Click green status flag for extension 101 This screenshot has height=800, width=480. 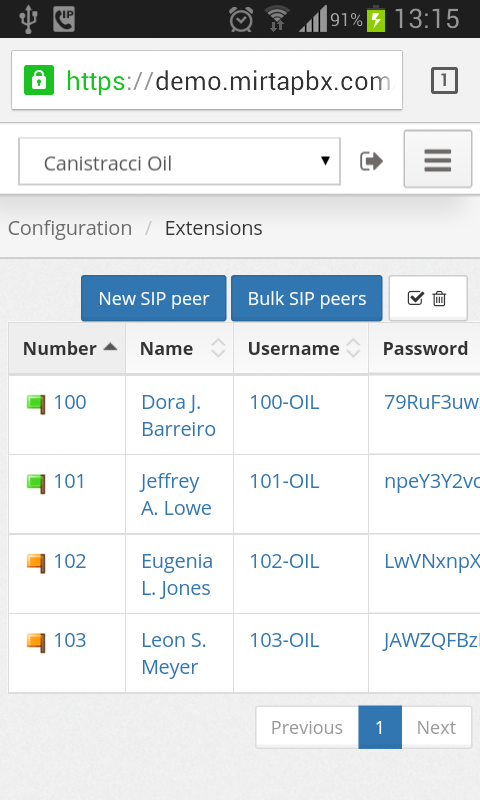pyautogui.click(x=36, y=483)
